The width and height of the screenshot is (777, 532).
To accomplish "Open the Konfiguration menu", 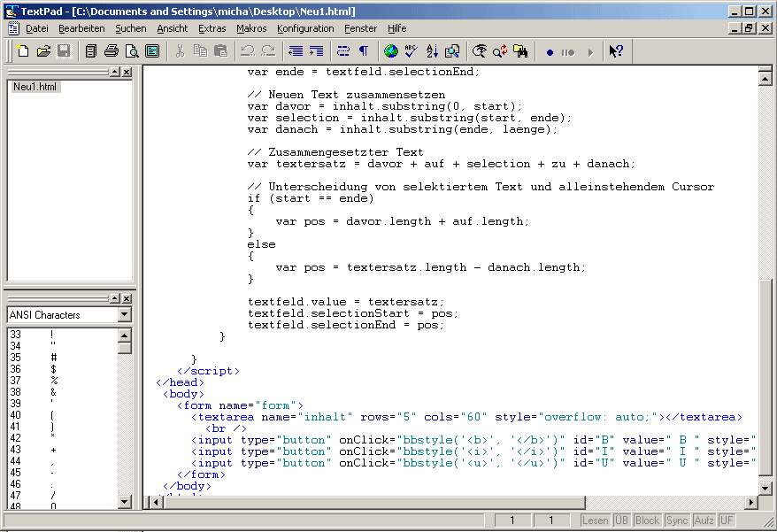I will (x=305, y=28).
